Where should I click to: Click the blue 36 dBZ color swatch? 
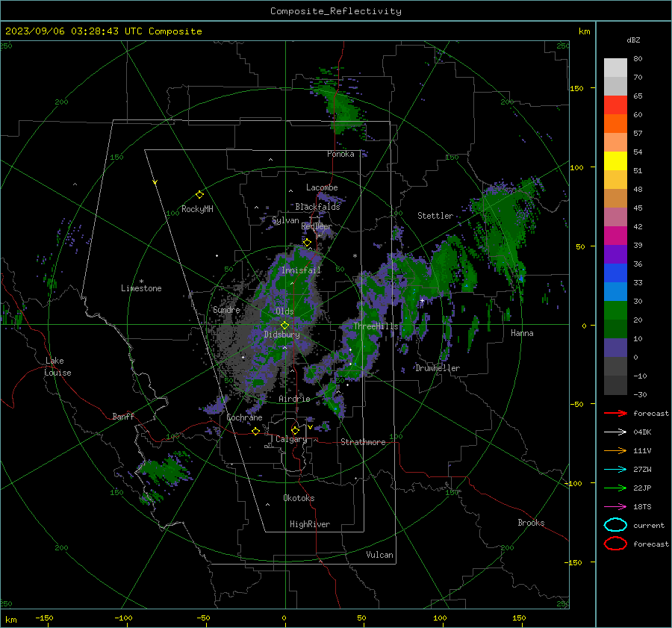pos(615,273)
